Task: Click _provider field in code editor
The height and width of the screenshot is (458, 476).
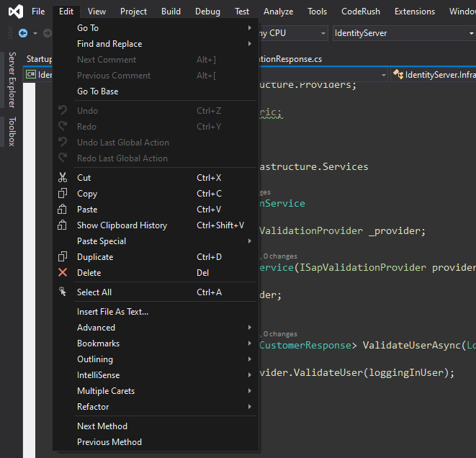Action: (395, 231)
